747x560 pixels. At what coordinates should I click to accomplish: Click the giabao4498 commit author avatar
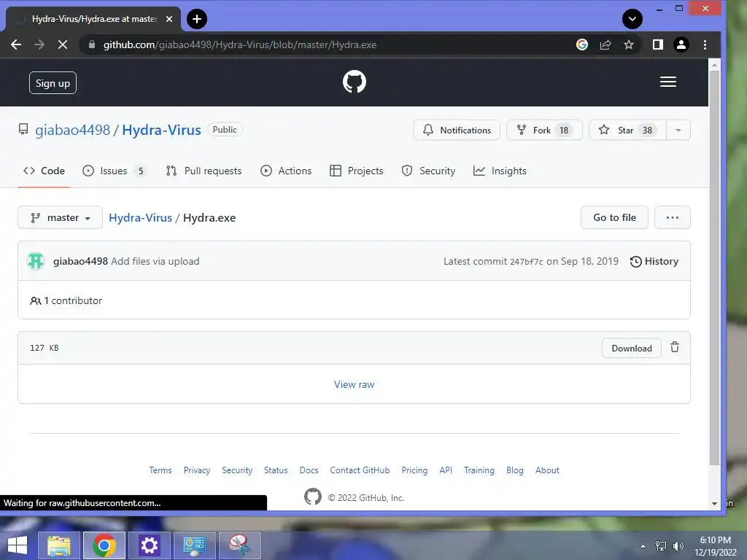pos(36,261)
